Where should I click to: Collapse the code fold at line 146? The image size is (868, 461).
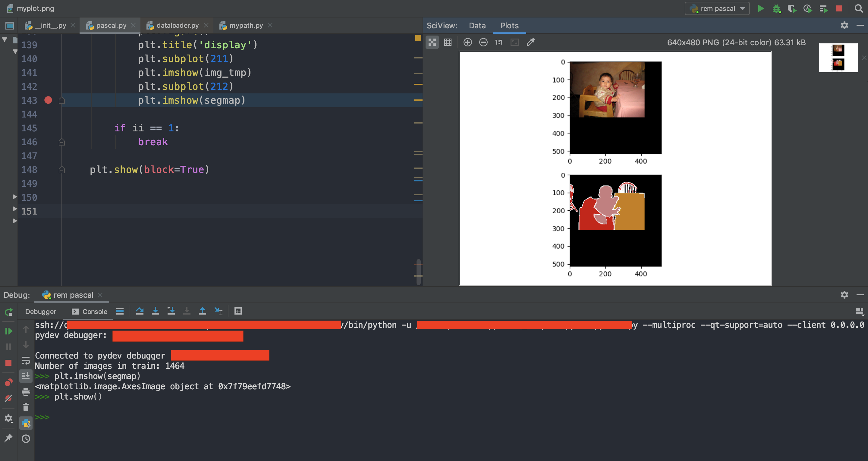(62, 142)
